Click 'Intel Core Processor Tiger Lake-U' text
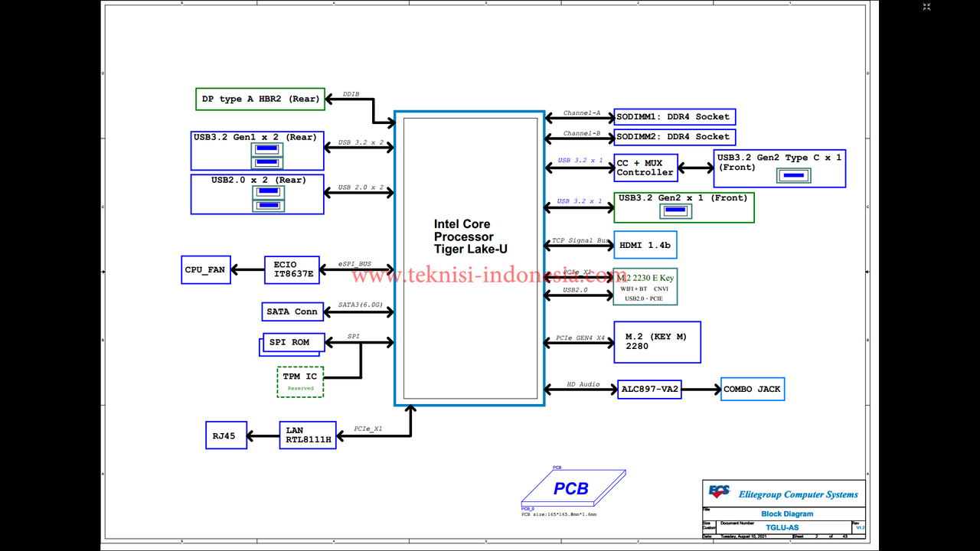 tap(471, 236)
